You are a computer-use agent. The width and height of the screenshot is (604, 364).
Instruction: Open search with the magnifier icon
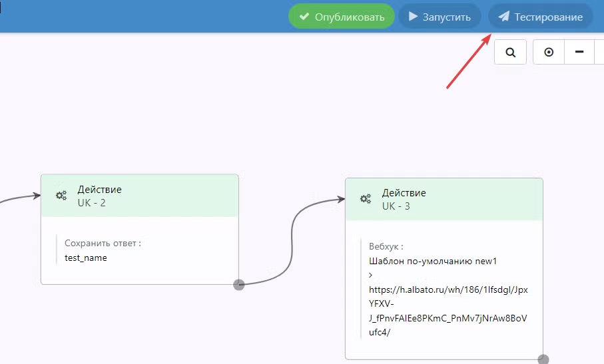click(x=511, y=53)
